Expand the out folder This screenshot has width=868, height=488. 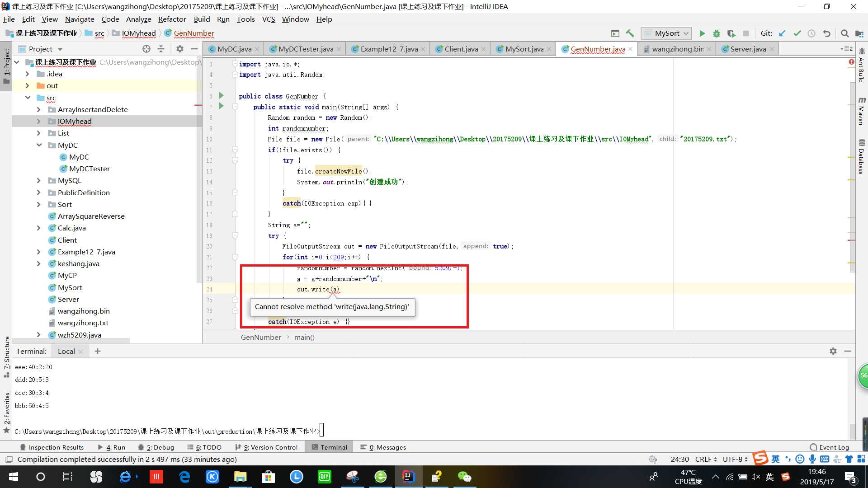[x=27, y=85]
